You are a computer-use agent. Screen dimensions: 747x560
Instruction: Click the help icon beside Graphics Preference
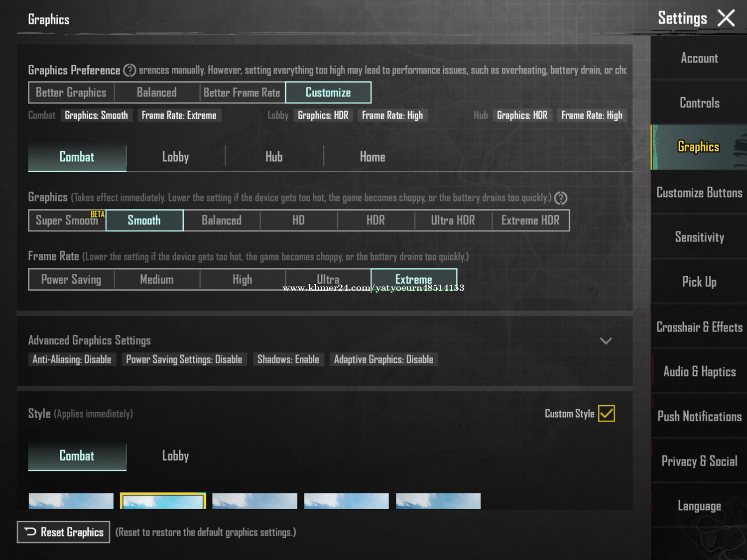(129, 70)
